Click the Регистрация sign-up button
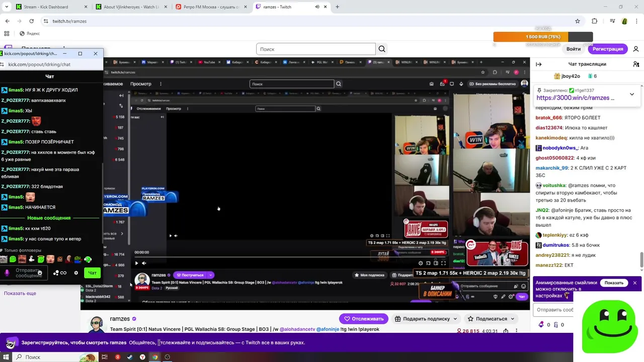This screenshot has width=644, height=362. 608,49
